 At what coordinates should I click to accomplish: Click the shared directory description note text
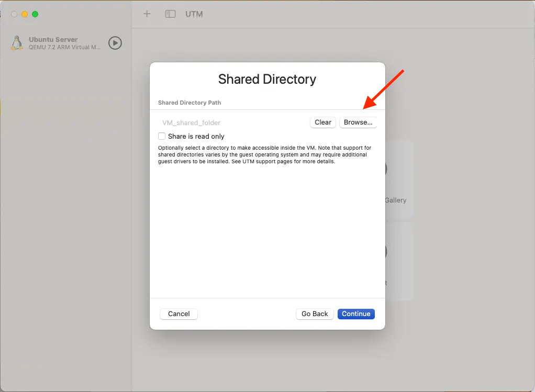coord(264,155)
